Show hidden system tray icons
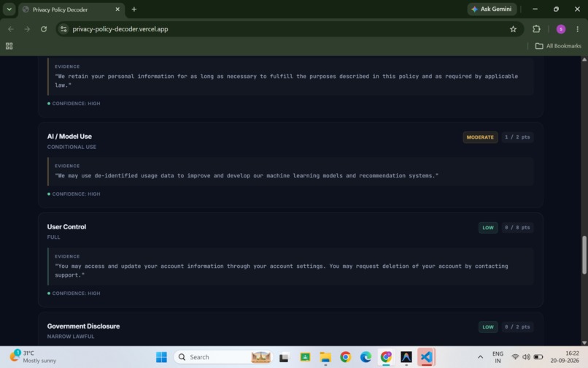 tap(480, 357)
